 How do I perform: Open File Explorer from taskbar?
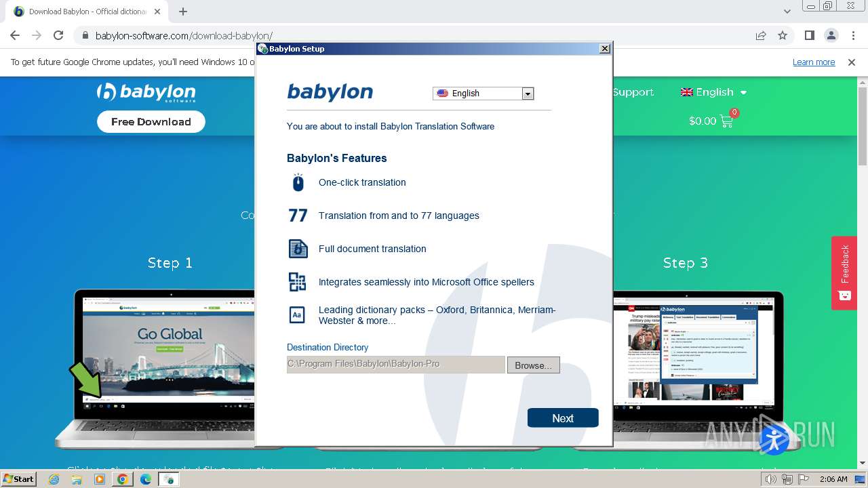[x=77, y=479]
